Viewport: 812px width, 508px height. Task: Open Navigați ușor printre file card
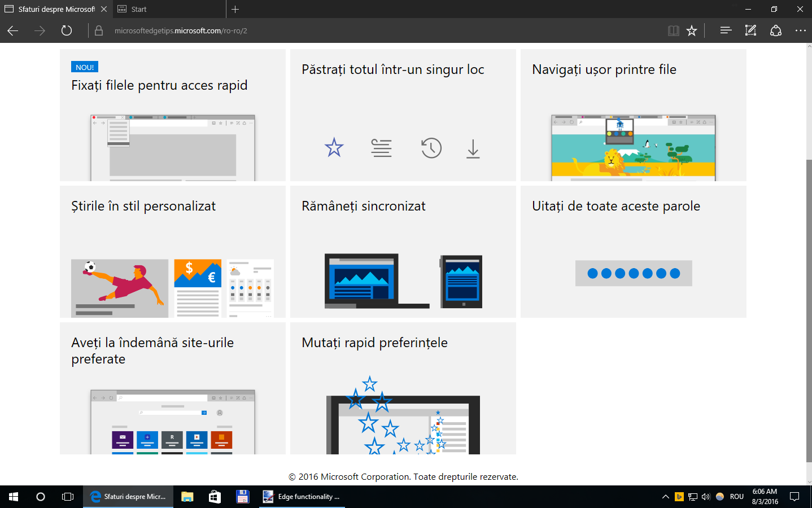tap(634, 115)
